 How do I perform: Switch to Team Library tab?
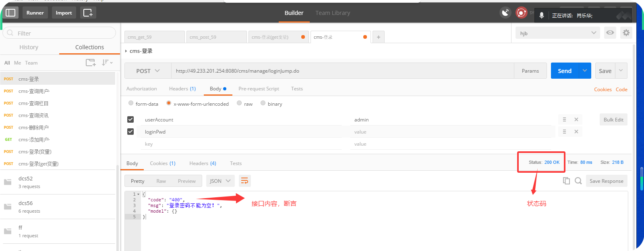tap(333, 13)
